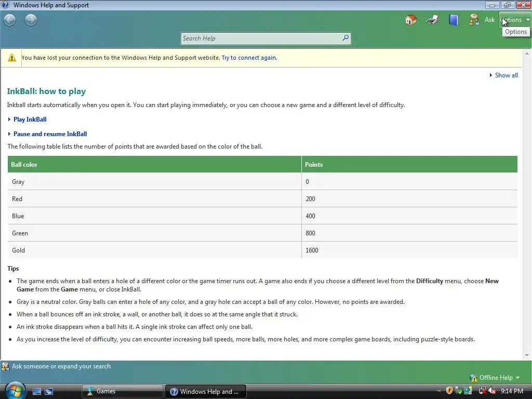Click the Offline Help status icon
This screenshot has height=399, width=532.
[x=473, y=378]
